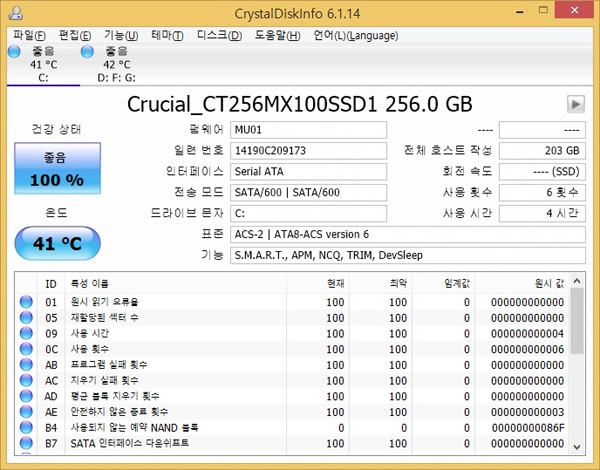The height and width of the screenshot is (470, 600).
Task: Click the 원시 값 column header
Action: [x=522, y=284]
